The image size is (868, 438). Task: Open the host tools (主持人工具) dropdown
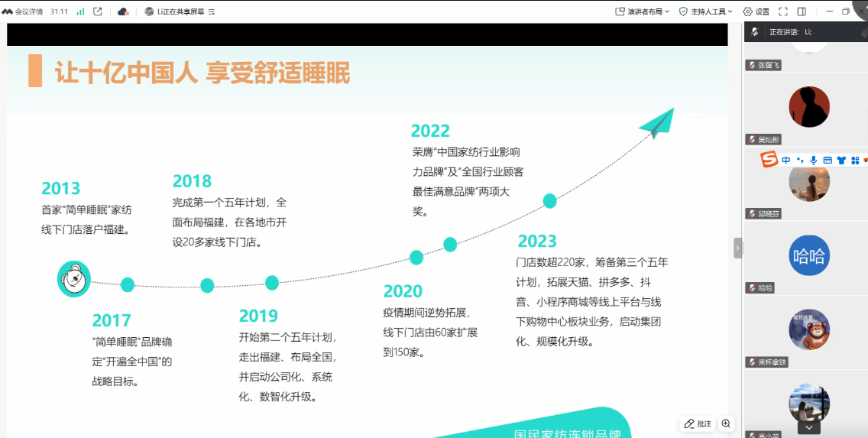click(706, 11)
